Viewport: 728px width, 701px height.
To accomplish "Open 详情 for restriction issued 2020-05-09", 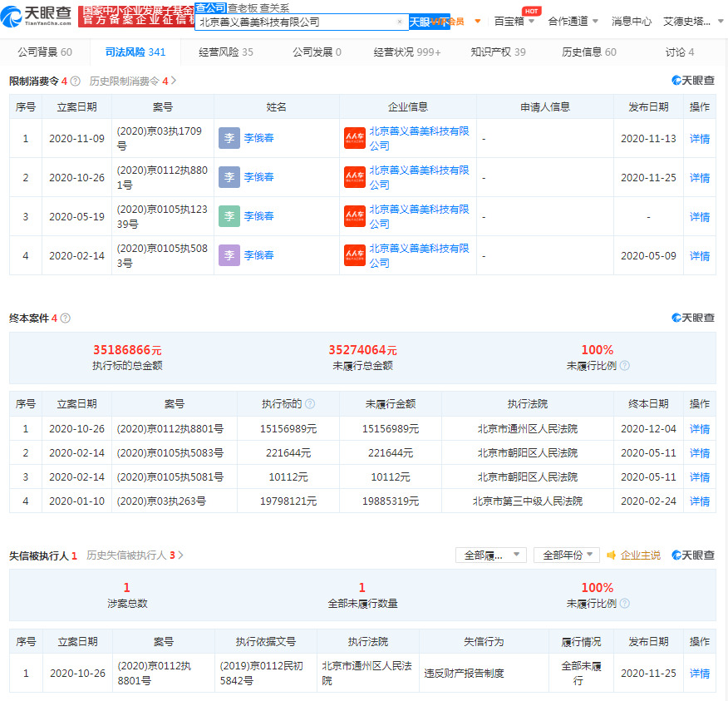I will 699,255.
